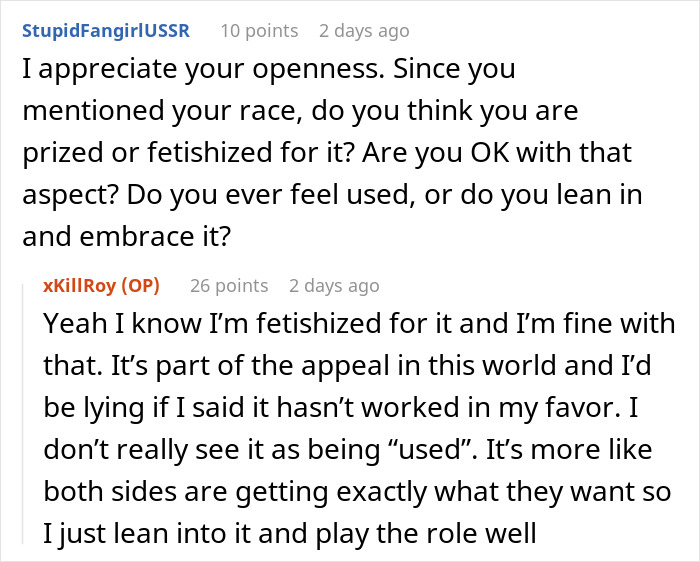This screenshot has width=700, height=562.
Task: Click the line starting "mentioned your race"
Action: (x=300, y=111)
